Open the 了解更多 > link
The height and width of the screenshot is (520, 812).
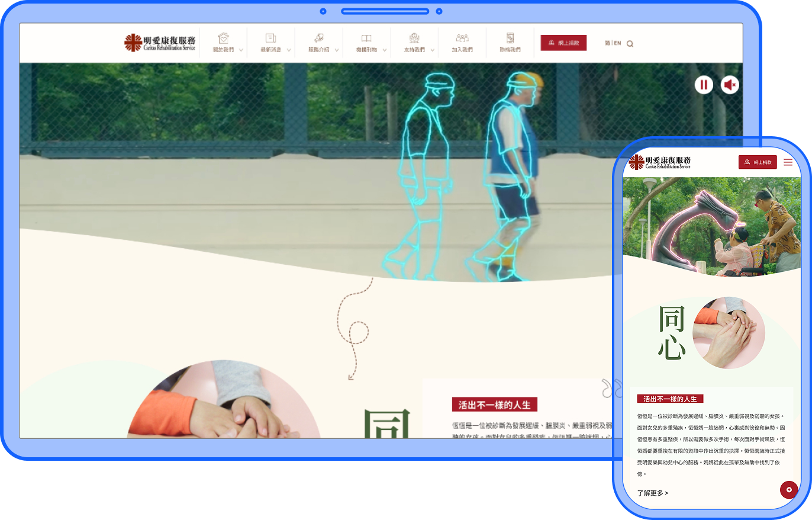click(x=653, y=493)
